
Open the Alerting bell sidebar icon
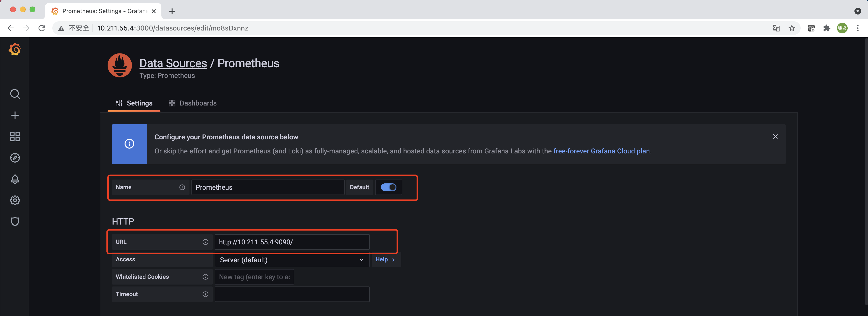[x=15, y=179]
